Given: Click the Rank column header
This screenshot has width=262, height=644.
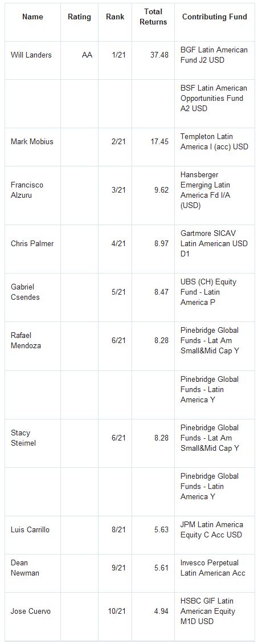Looking at the screenshot, I should coord(116,17).
